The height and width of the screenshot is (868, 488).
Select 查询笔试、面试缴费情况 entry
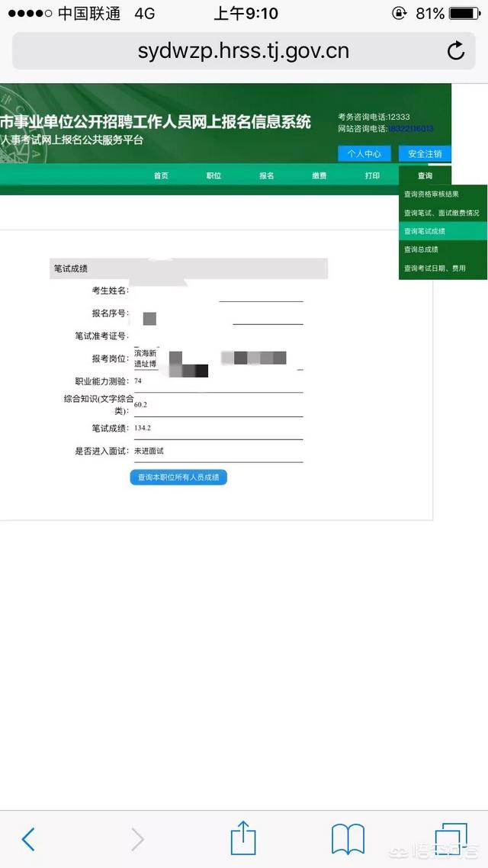pyautogui.click(x=442, y=213)
